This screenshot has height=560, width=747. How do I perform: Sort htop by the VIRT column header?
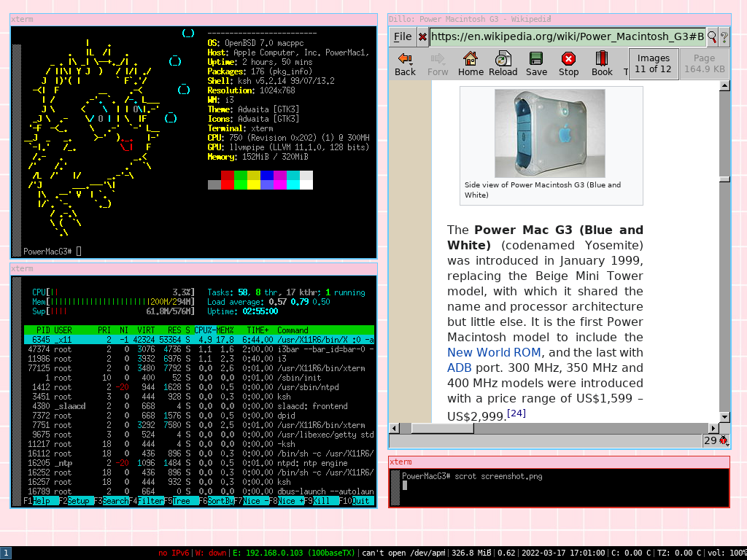(x=146, y=330)
